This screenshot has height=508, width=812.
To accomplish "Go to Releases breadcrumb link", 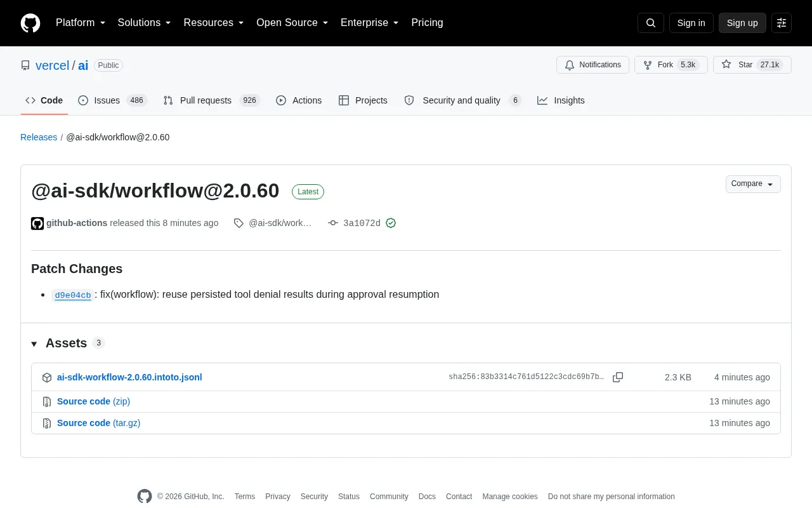I will (39, 137).
